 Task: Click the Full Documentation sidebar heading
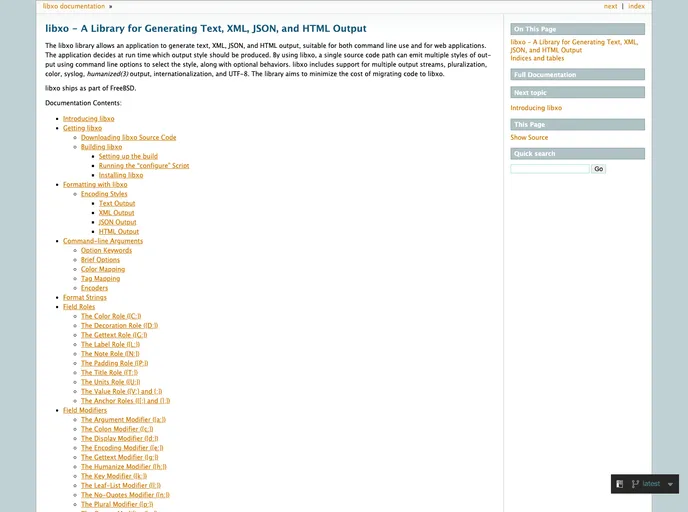coord(577,75)
